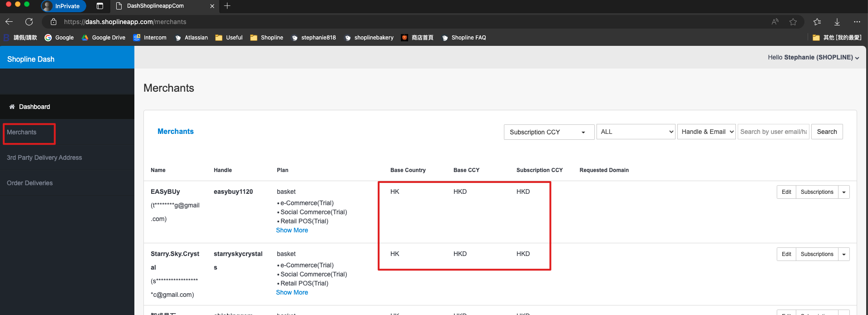The width and height of the screenshot is (868, 315).
Task: Reload the page with refresh icon
Action: (x=29, y=22)
